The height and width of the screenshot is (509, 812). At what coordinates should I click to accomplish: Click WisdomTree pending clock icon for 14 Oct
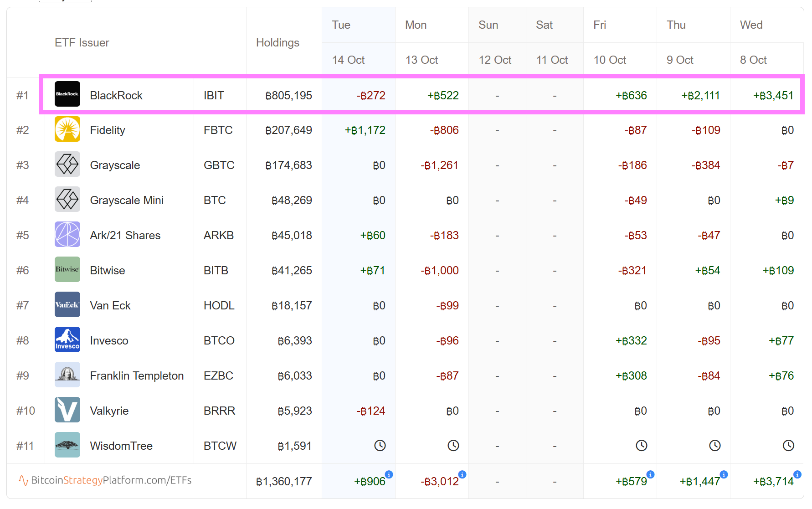click(x=380, y=445)
